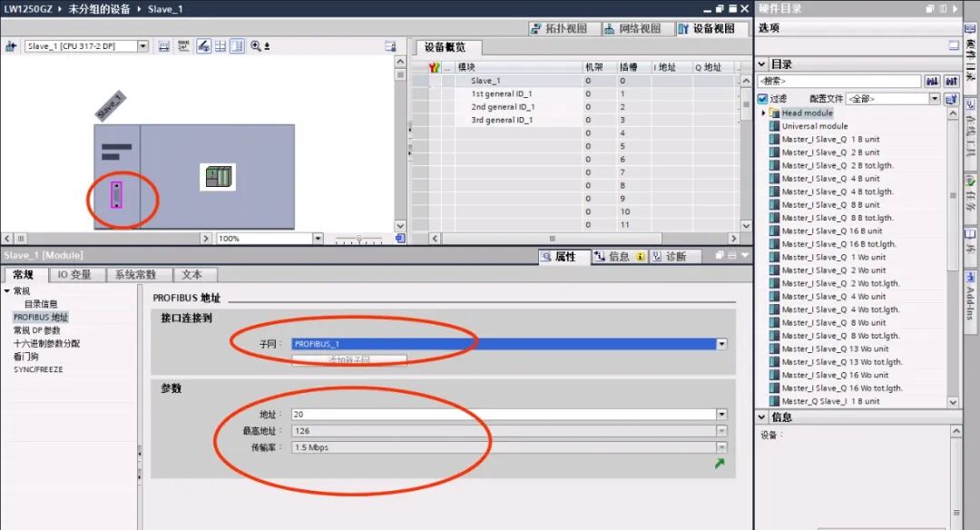The image size is (980, 530).
Task: Expand the Head module folder
Action: click(x=764, y=113)
